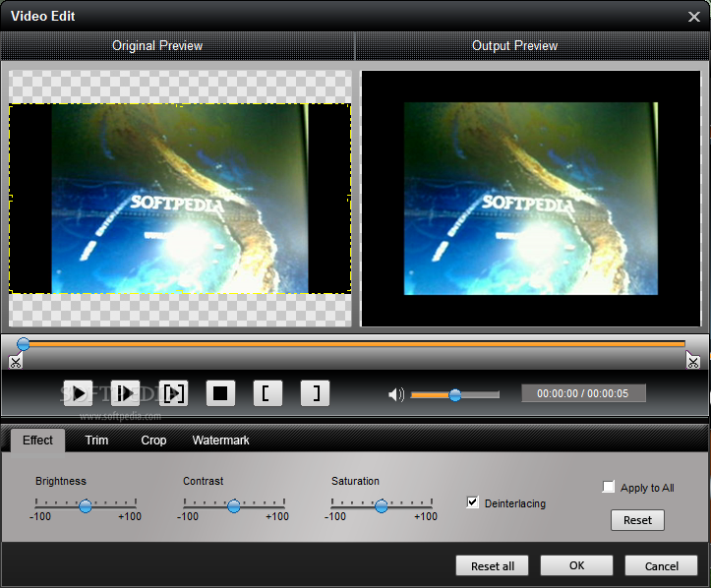Open the Crop tab
Image resolution: width=711 pixels, height=588 pixels.
coord(153,441)
